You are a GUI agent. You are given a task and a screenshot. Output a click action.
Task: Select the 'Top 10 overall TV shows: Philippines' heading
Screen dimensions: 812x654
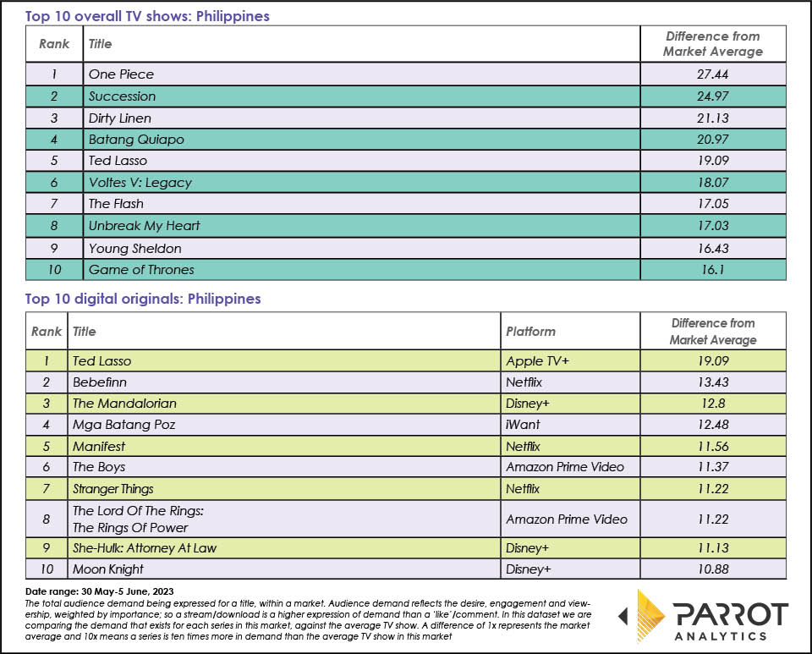point(147,16)
